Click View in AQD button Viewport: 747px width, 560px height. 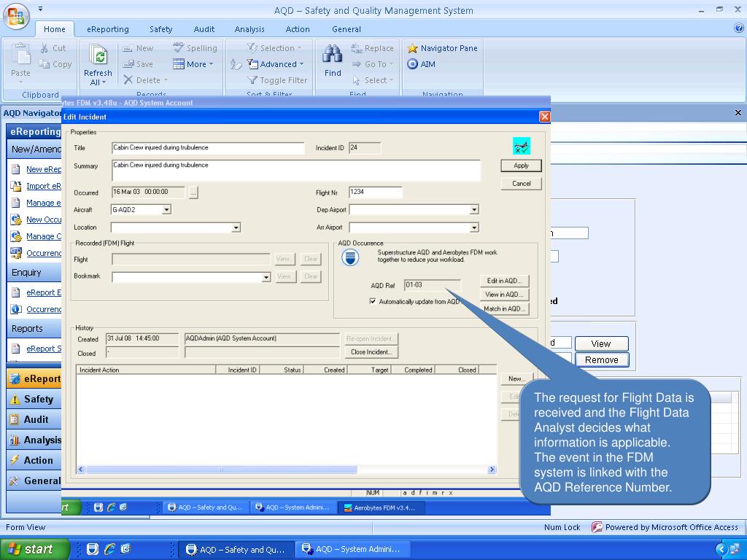pos(505,295)
